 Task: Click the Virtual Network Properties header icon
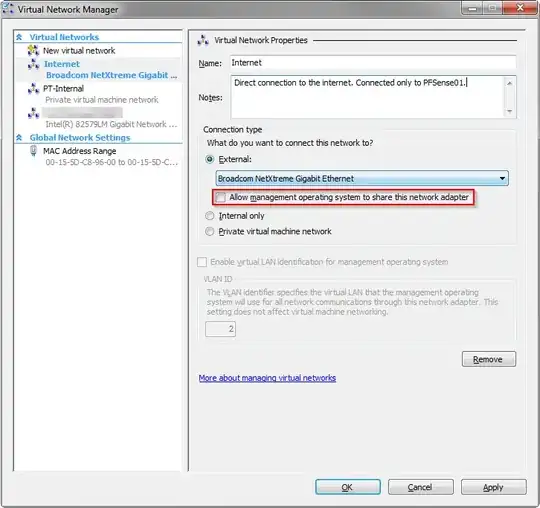(203, 40)
